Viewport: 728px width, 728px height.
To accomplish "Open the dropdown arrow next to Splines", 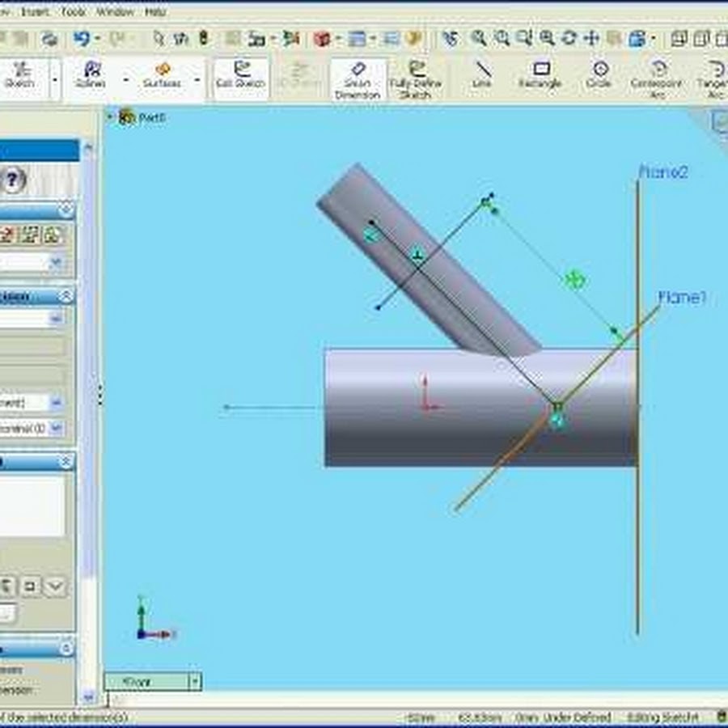I will coord(125,80).
